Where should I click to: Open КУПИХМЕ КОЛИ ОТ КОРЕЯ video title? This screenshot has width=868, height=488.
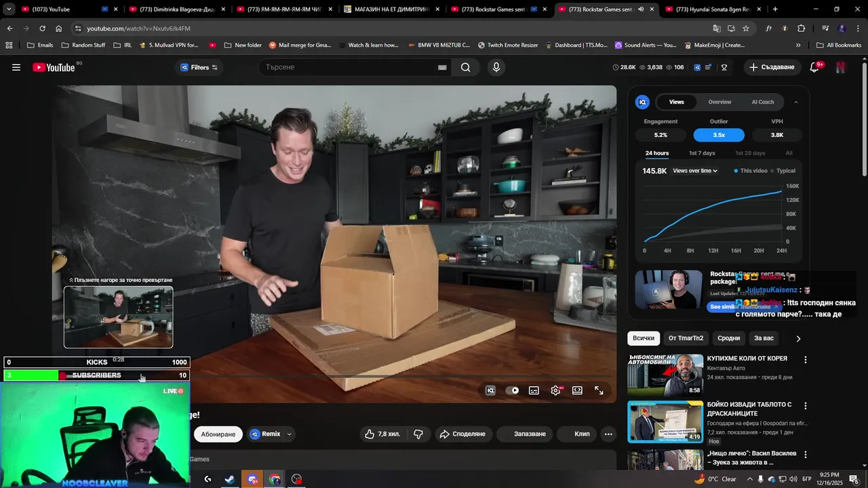pos(747,359)
